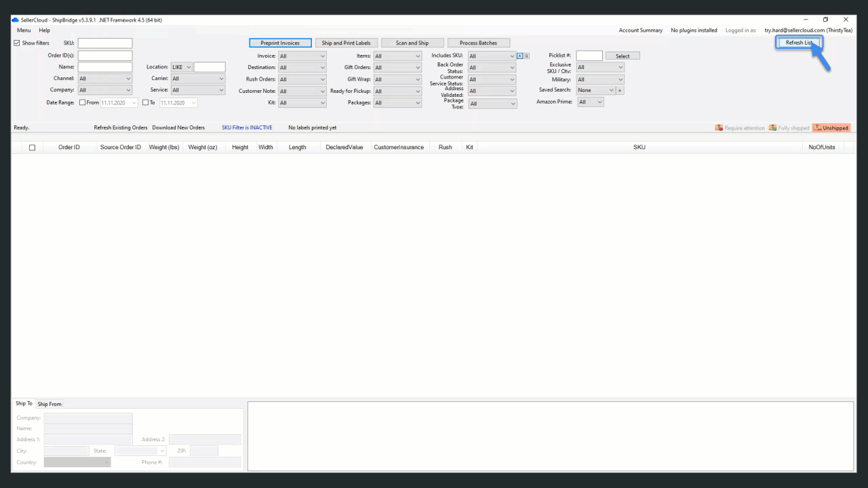
Task: Expand the Back Order Status dropdown
Action: tap(492, 68)
